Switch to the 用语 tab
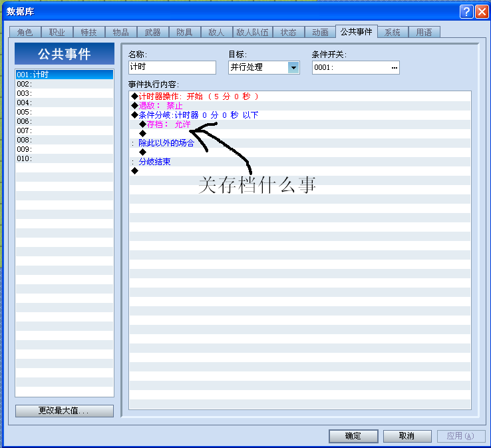491x448 pixels. [x=424, y=32]
